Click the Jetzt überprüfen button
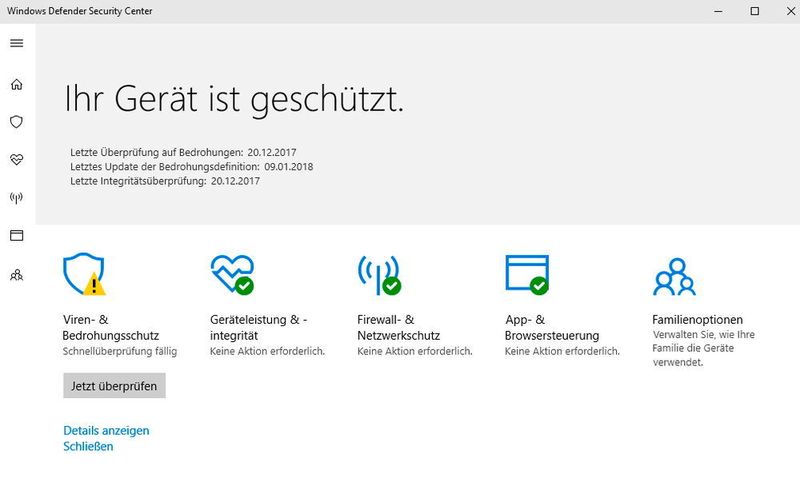Screen dimensions: 800x494 114,386
